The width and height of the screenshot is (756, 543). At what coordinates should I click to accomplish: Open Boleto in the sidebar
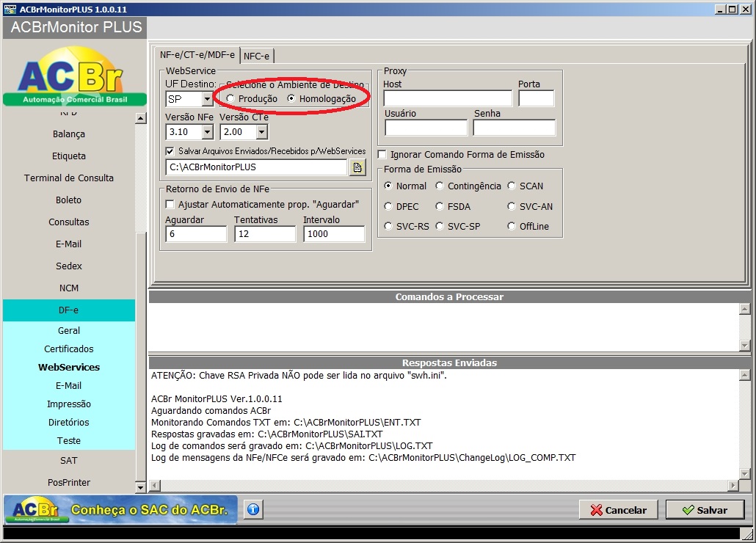coord(69,200)
